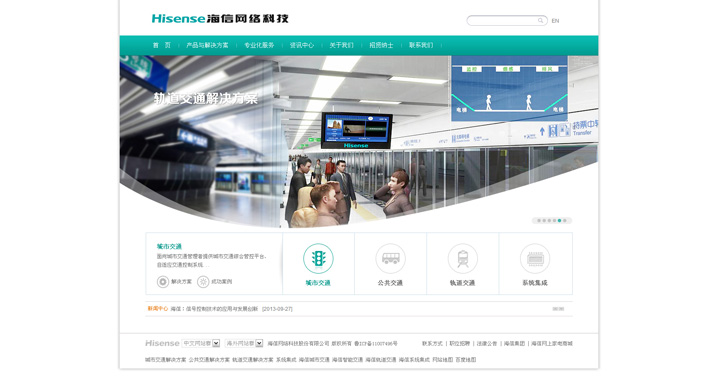The height and width of the screenshot is (377, 718).
Task: Click the 城市交通 tab label under the icon
Action: click(x=318, y=283)
